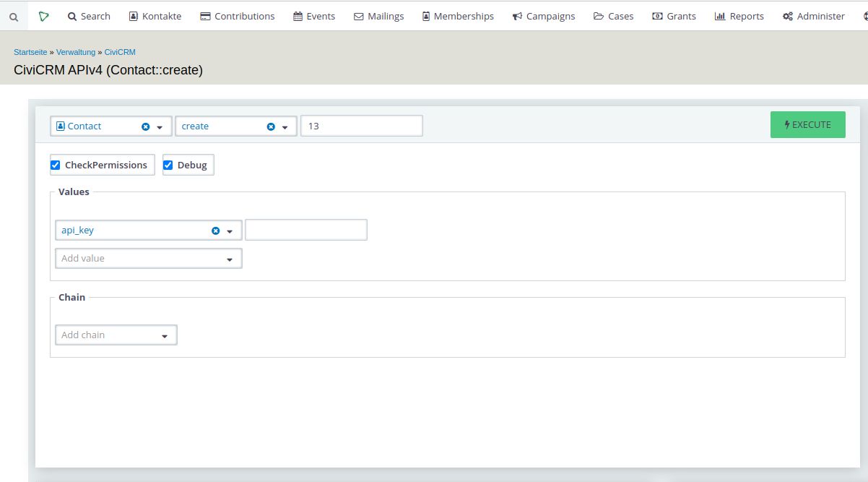Open the Memberships menu
Image resolution: width=868 pixels, height=482 pixels.
pos(458,16)
